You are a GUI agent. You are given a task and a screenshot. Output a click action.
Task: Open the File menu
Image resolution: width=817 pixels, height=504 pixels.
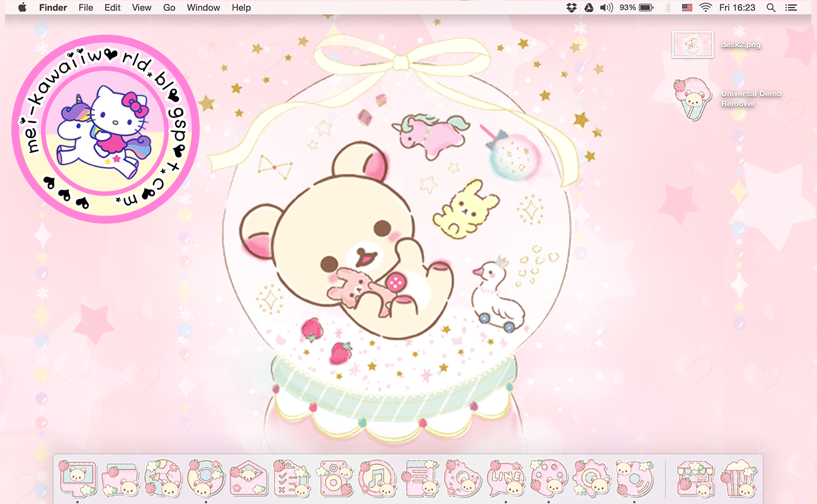click(x=86, y=8)
